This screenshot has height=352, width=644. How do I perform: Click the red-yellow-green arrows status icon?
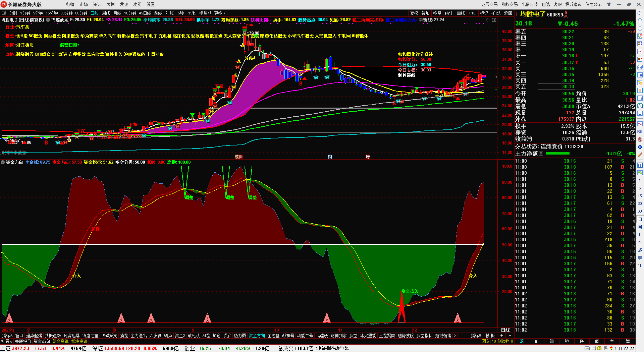point(611,349)
